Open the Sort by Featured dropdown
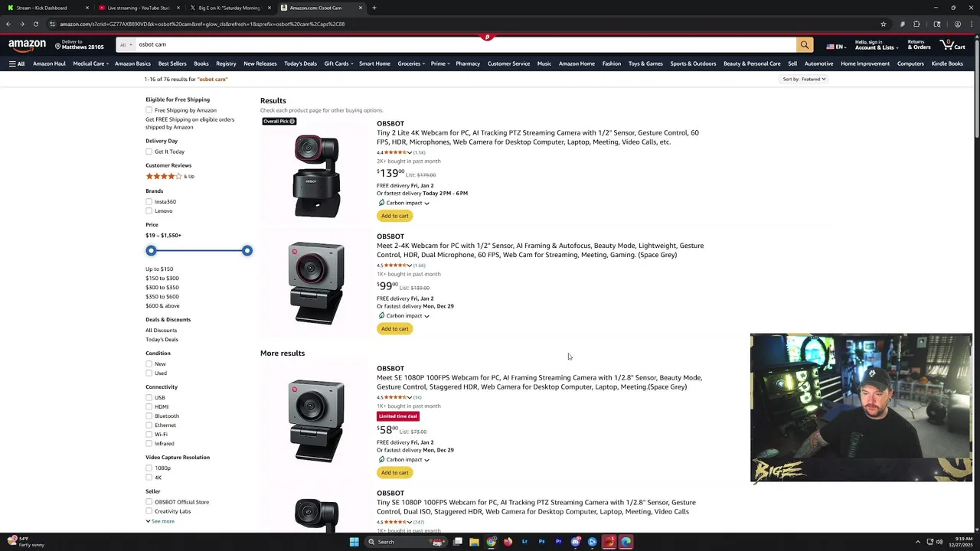 point(804,79)
